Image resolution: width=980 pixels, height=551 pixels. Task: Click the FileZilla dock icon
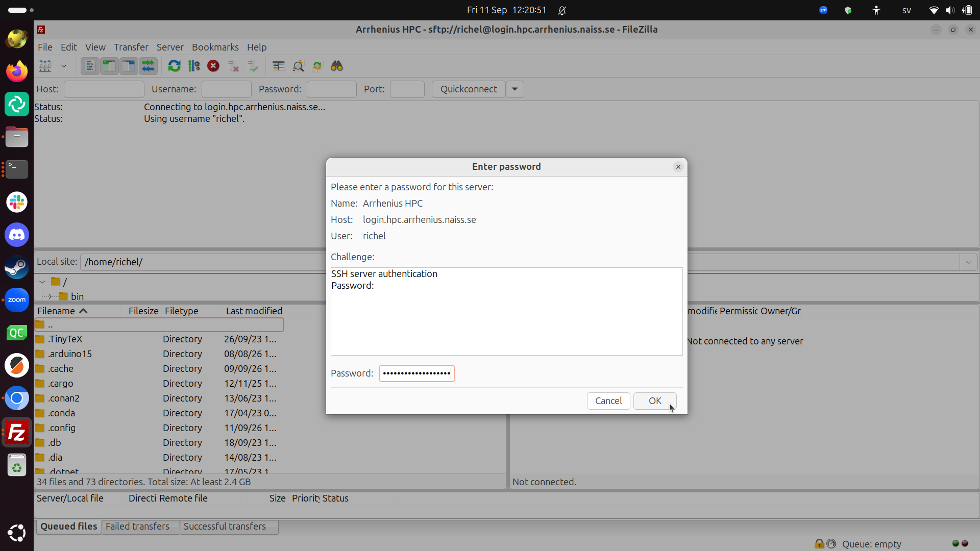coord(17,433)
